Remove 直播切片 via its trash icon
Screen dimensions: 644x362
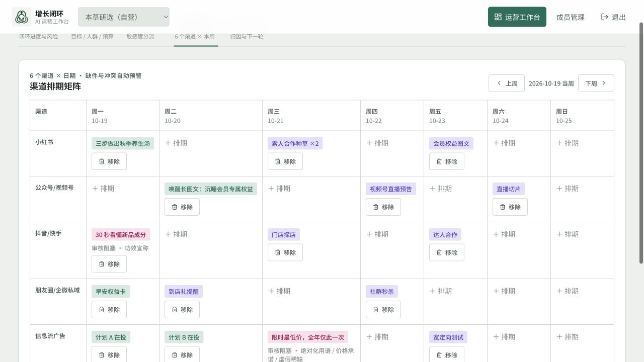(x=503, y=207)
